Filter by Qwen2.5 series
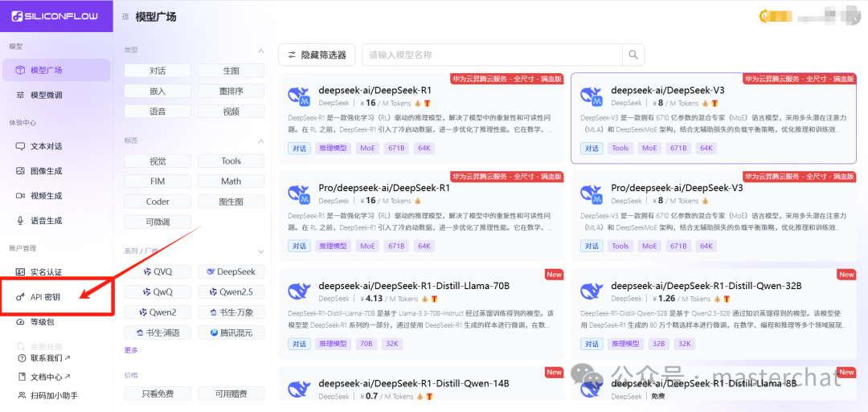This screenshot has width=868, height=412. click(x=231, y=292)
